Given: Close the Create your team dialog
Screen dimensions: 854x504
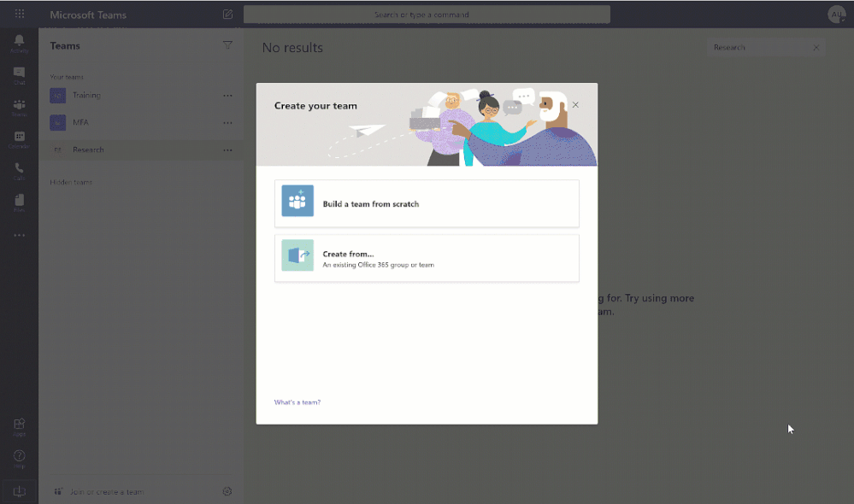Looking at the screenshot, I should pyautogui.click(x=575, y=104).
